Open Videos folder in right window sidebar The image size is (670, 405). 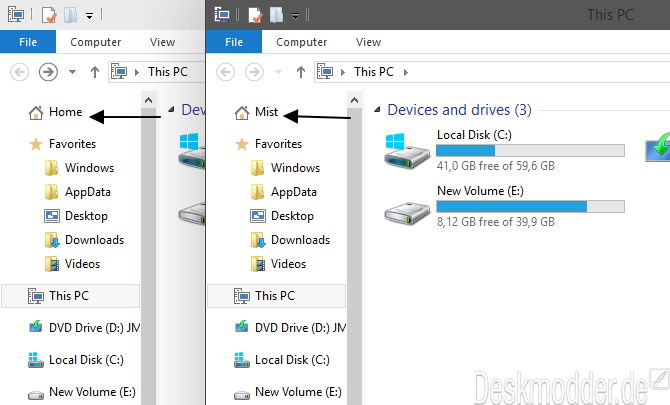[x=279, y=264]
